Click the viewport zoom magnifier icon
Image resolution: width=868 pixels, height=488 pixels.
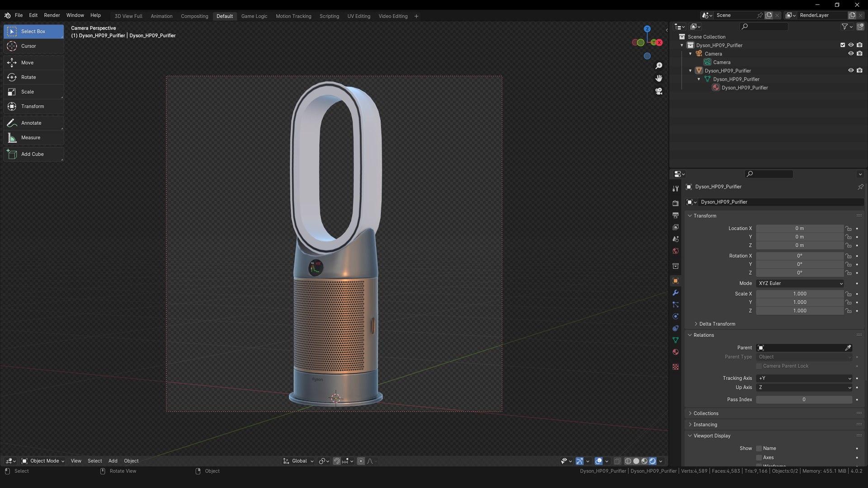[x=659, y=66]
